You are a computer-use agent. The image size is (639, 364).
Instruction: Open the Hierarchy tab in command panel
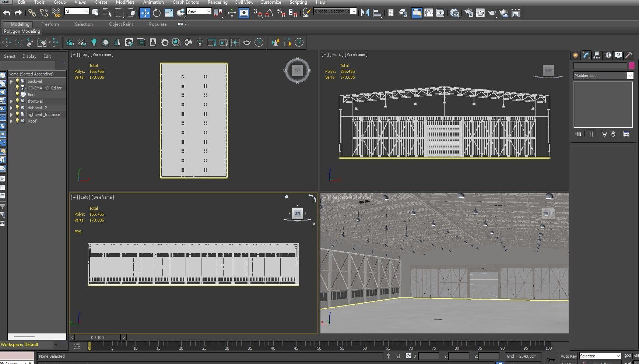[x=597, y=55]
